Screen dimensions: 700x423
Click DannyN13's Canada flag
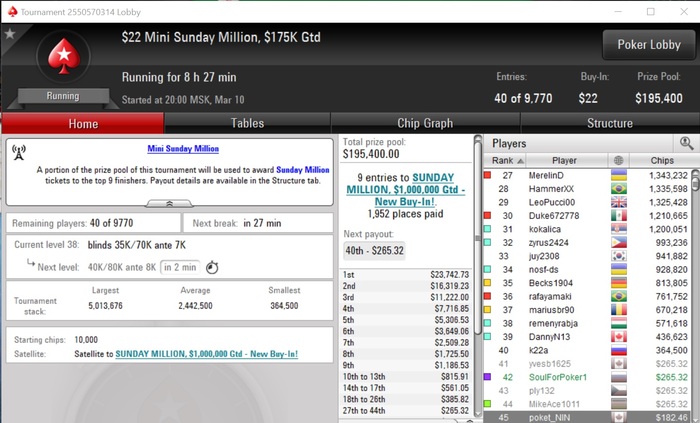pos(619,337)
